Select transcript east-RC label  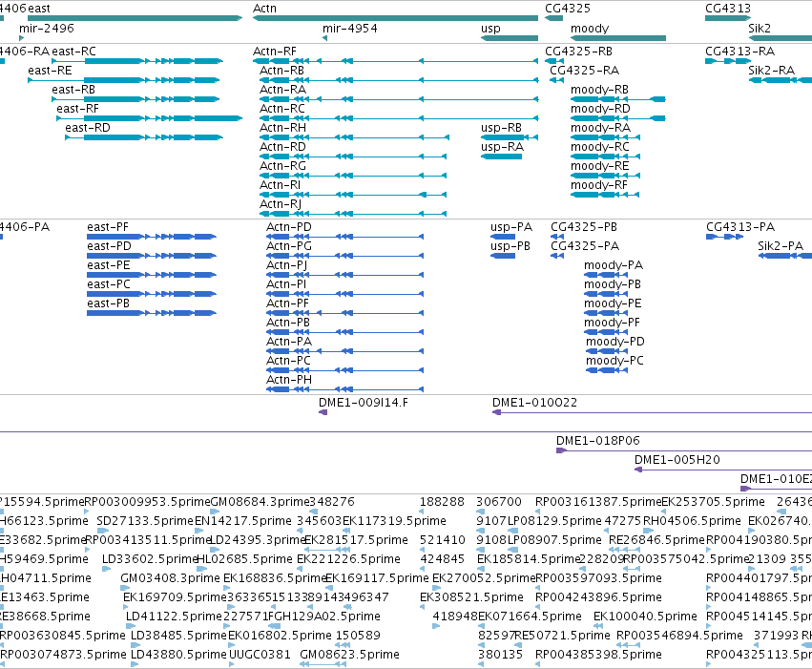point(74,52)
